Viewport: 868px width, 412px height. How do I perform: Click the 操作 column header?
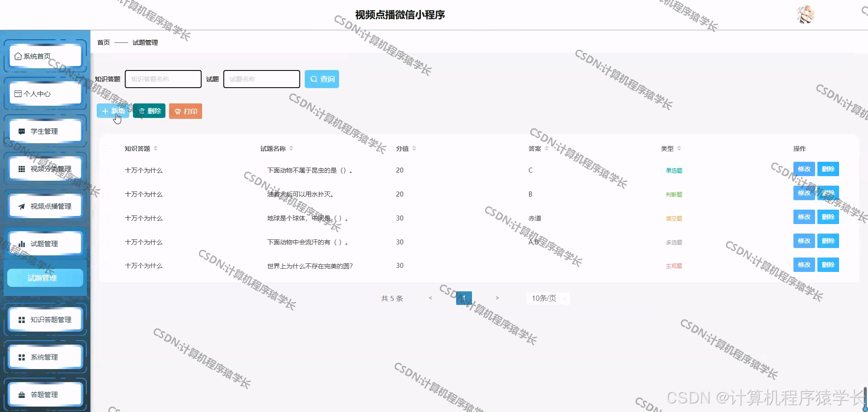pyautogui.click(x=799, y=149)
